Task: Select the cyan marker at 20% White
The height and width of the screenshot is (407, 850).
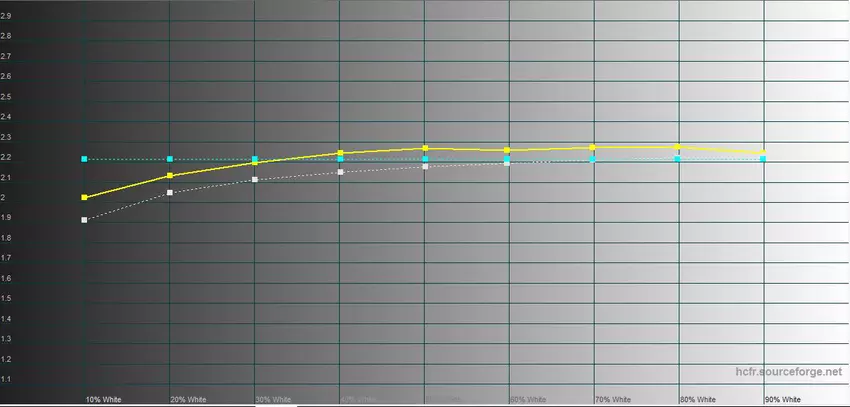Action: 170,159
